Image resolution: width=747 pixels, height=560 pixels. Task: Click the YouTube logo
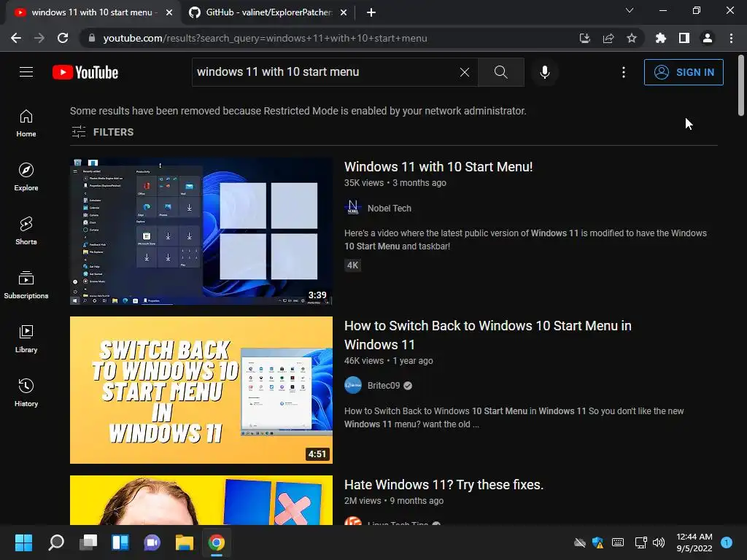[85, 72]
